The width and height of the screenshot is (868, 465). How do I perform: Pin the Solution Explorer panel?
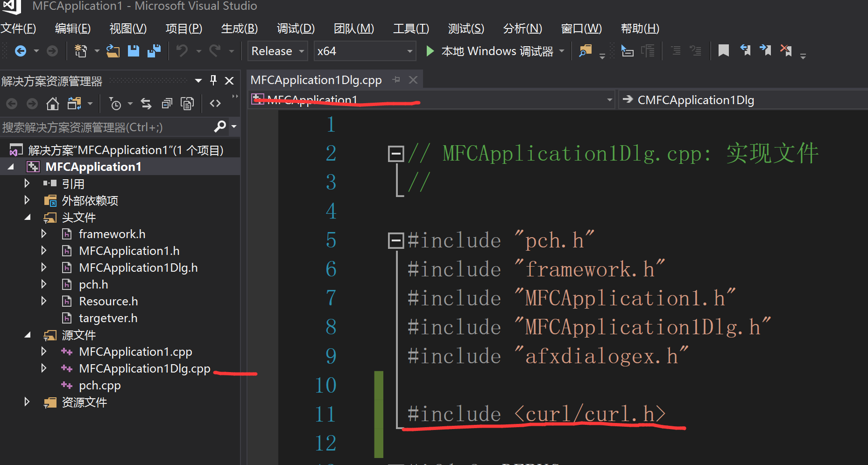pyautogui.click(x=213, y=80)
